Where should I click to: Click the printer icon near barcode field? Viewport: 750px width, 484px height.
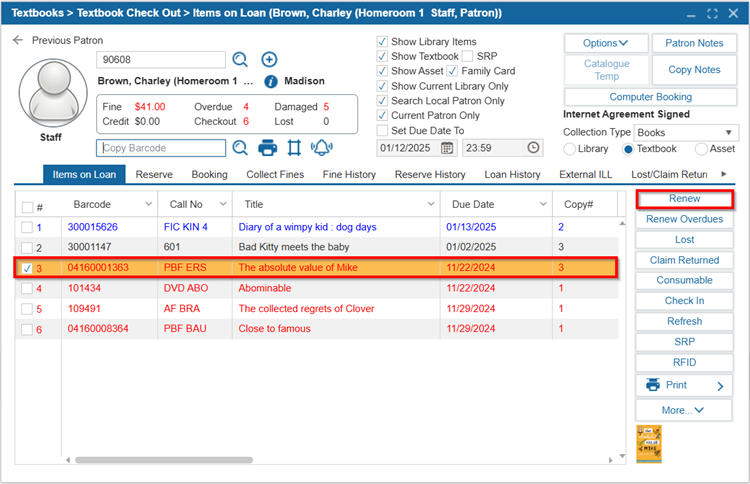pyautogui.click(x=267, y=148)
